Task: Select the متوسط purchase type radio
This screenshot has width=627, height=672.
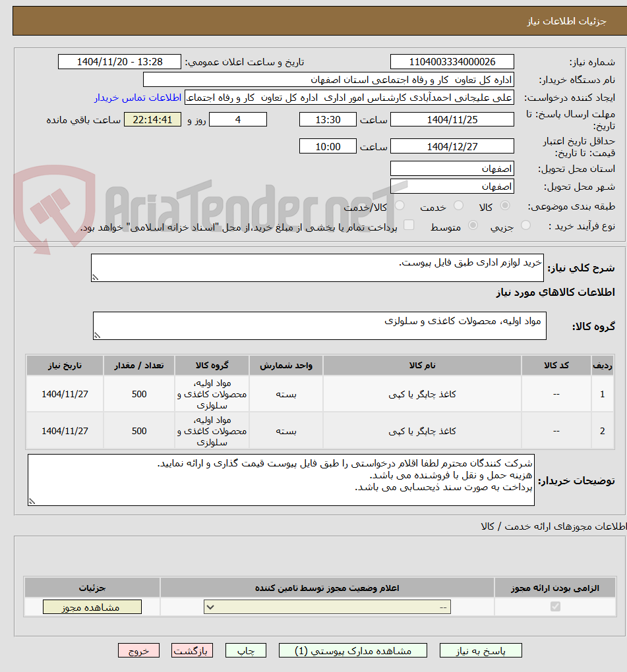Action: click(x=473, y=225)
